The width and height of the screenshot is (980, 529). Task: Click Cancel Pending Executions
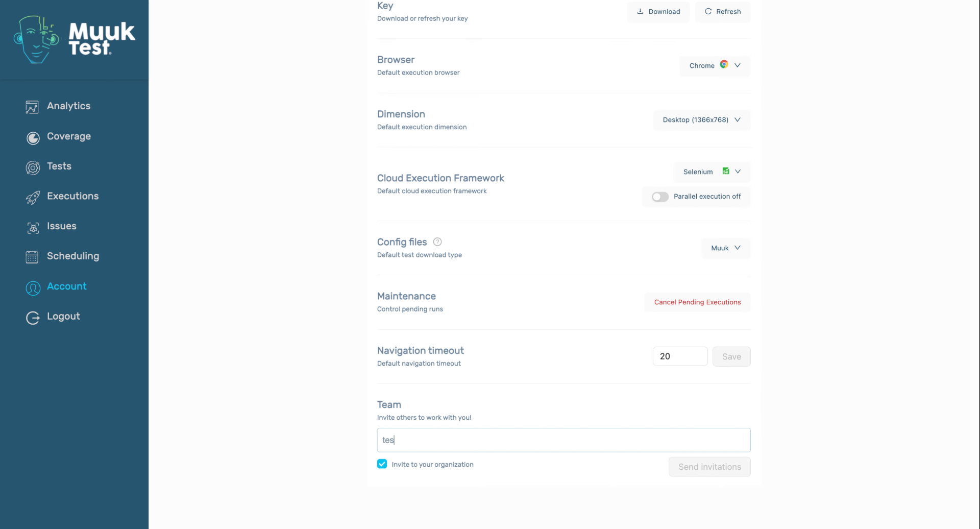point(697,302)
